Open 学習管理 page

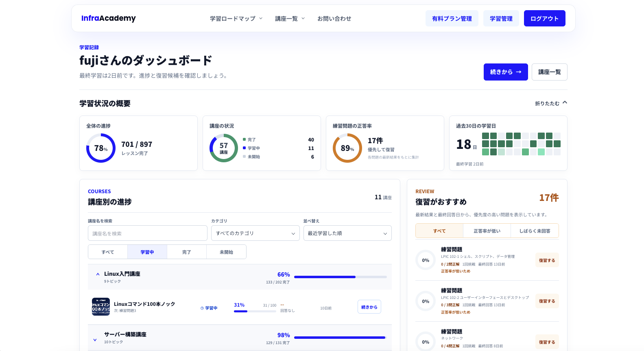pos(501,18)
